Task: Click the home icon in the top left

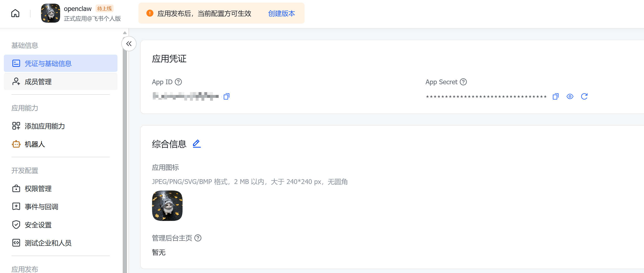Action: point(15,13)
